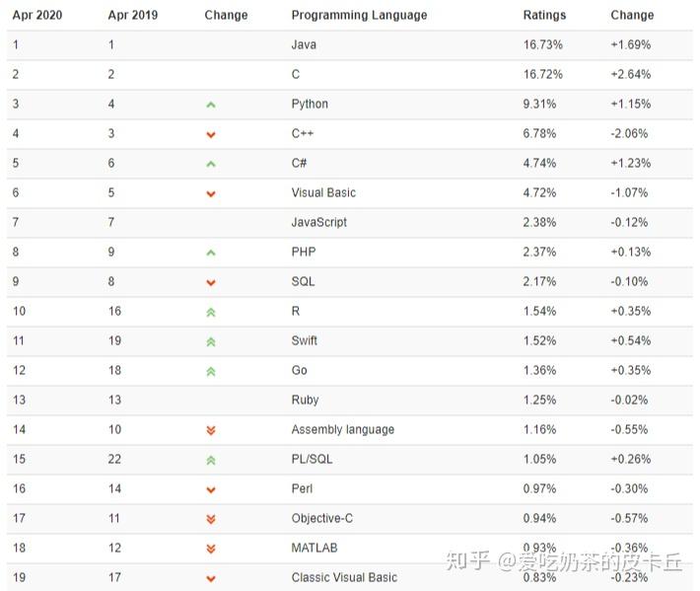Click the double up arrow beside Go
700x591 pixels.
click(x=211, y=371)
